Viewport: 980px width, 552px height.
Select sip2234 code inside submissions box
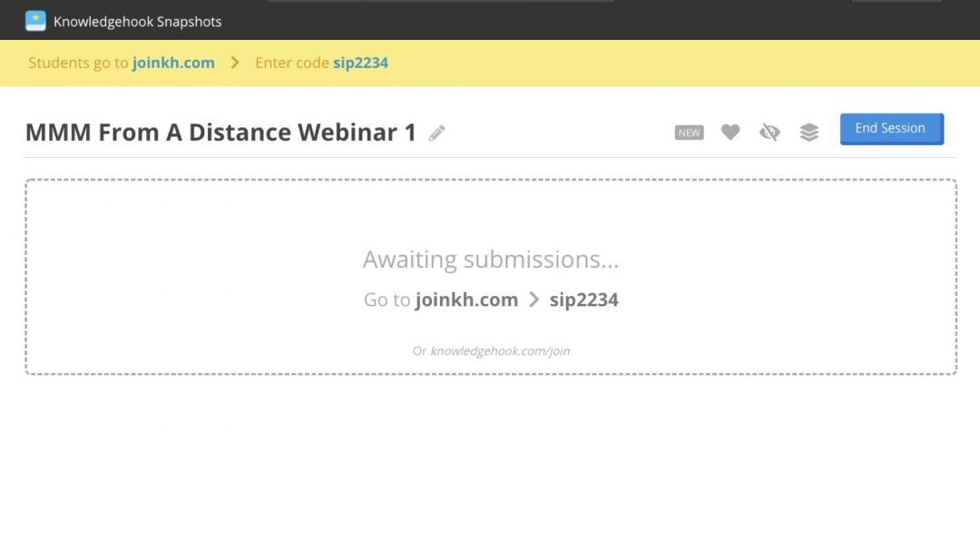(x=583, y=300)
